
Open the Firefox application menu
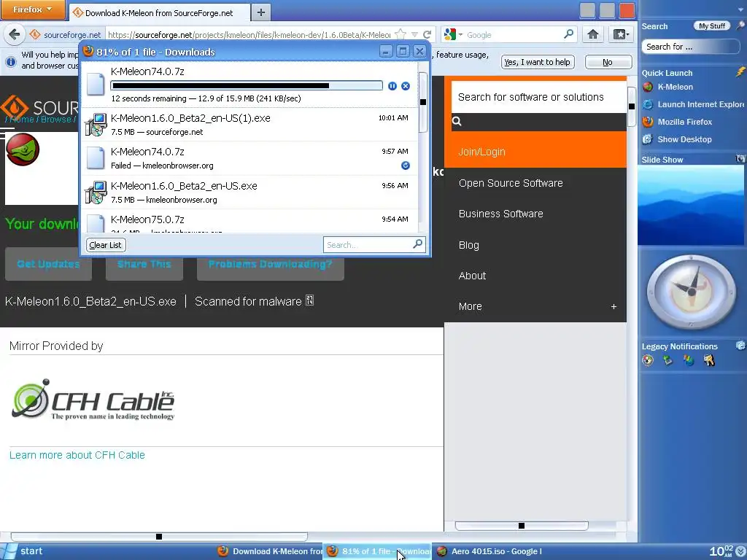[33, 9]
